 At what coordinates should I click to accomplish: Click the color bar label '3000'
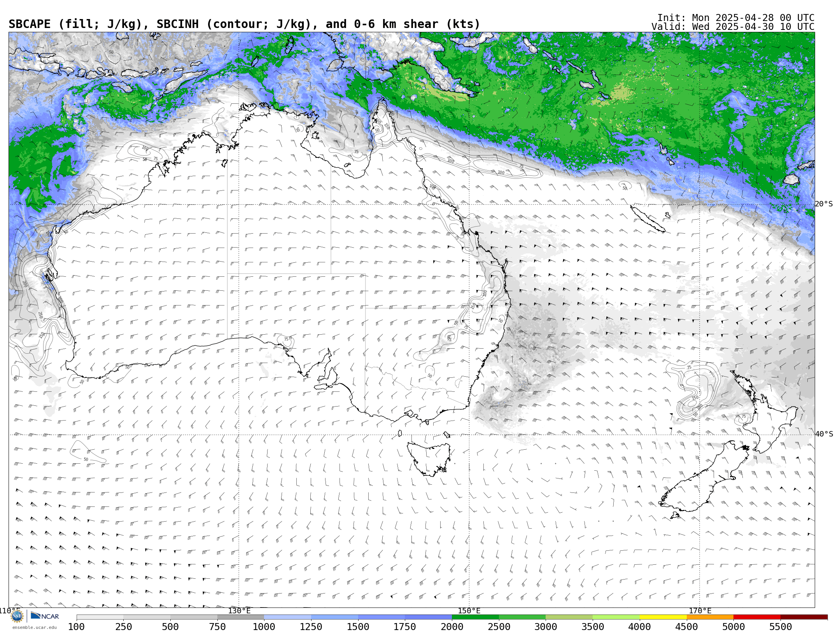546,627
